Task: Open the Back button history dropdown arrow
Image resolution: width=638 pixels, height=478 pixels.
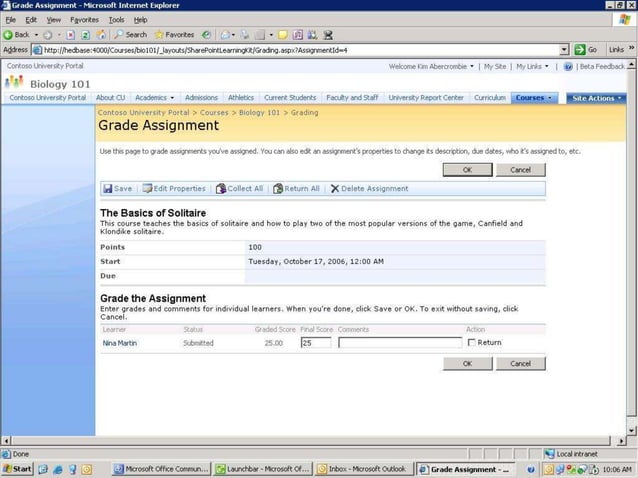Action: [36, 35]
